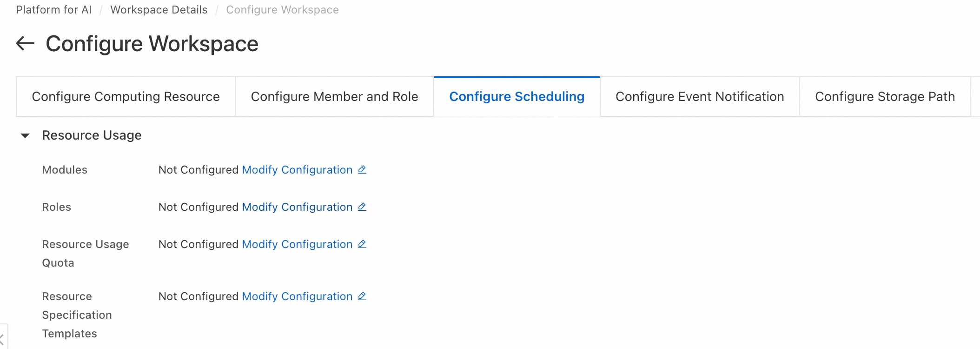Click Modify Configuration link for Roles
The width and height of the screenshot is (980, 349).
tap(297, 207)
